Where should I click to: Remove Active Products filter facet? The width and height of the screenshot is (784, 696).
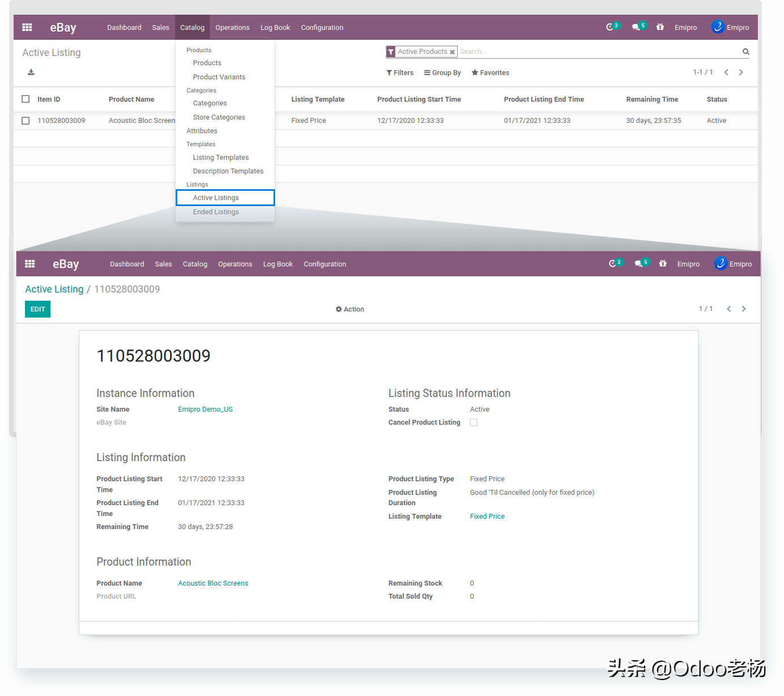click(452, 52)
